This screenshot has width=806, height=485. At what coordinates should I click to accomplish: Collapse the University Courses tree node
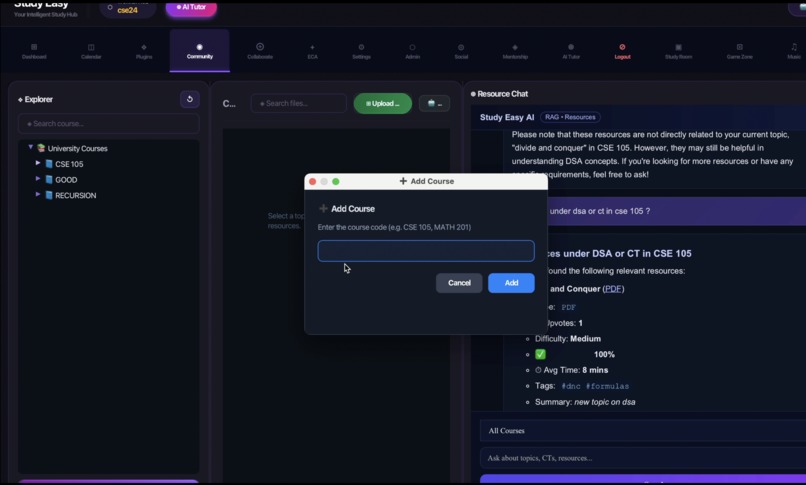30,147
